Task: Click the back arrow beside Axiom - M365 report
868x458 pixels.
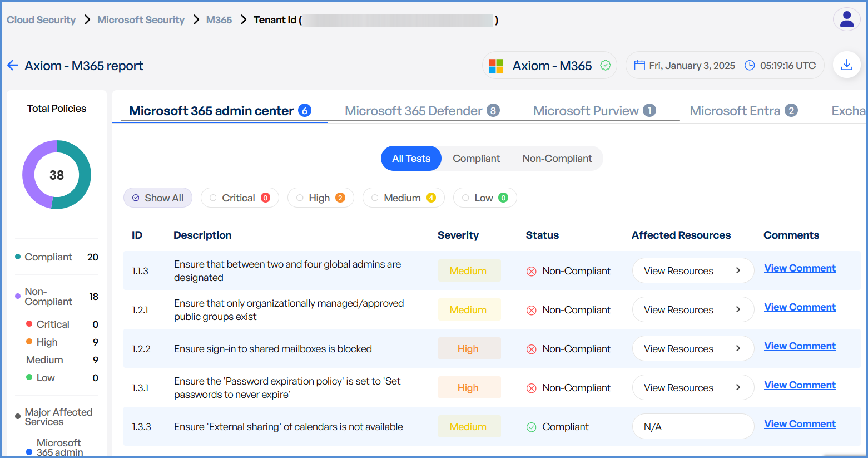Action: 13,66
